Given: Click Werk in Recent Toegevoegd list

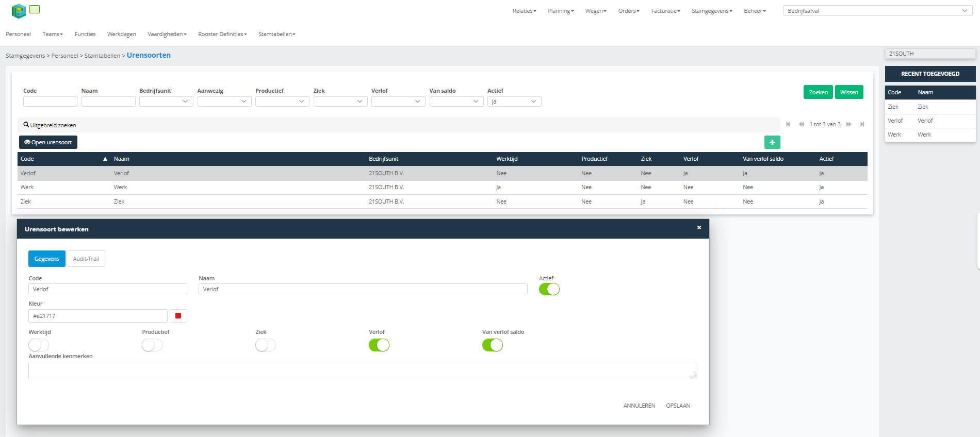Looking at the screenshot, I should coord(930,135).
